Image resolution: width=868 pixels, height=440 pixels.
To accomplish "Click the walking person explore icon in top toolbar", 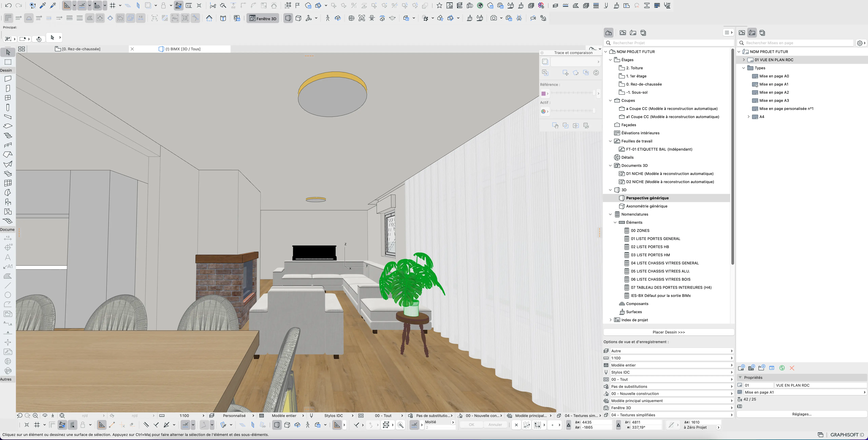I will [x=328, y=18].
